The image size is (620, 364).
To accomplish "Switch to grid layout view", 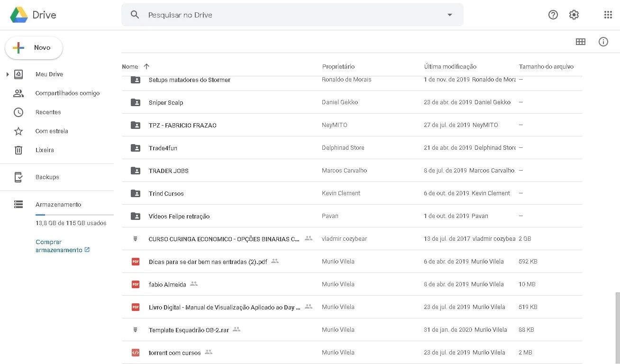I will click(581, 42).
